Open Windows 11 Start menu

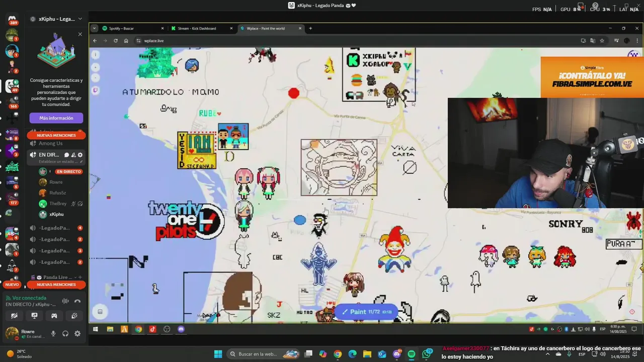(218, 354)
